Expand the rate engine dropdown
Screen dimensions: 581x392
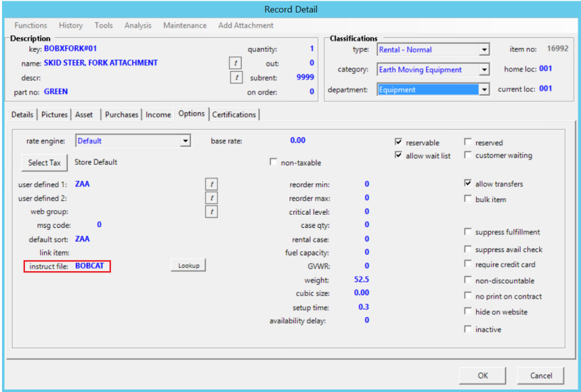pos(185,141)
